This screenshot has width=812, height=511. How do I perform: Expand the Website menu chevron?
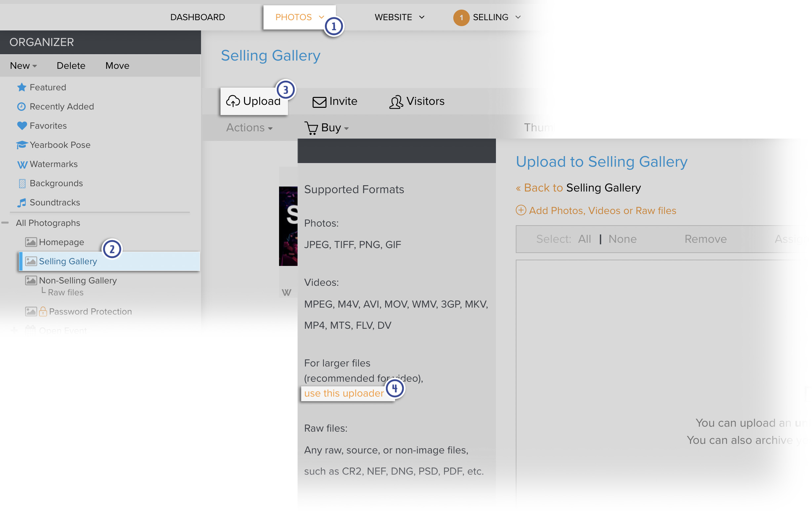tap(422, 17)
